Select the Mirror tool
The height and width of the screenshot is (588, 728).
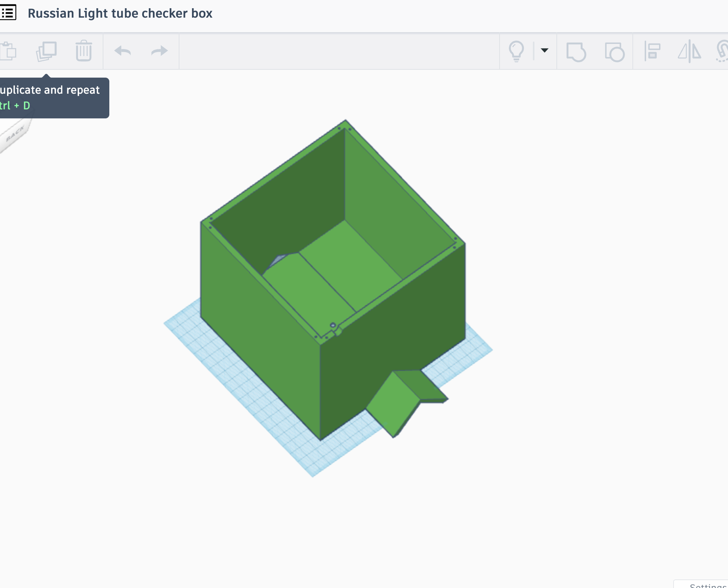tap(690, 51)
